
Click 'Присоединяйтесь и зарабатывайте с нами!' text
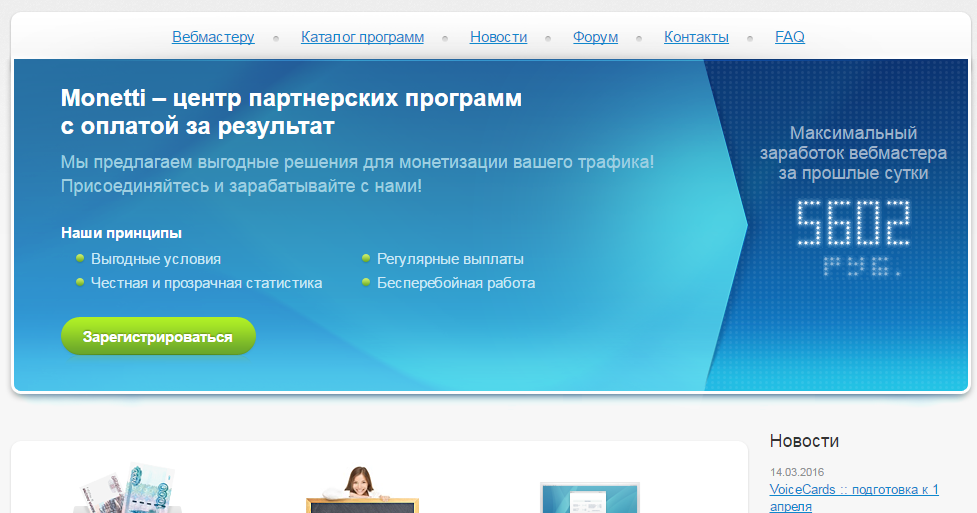[x=241, y=186]
